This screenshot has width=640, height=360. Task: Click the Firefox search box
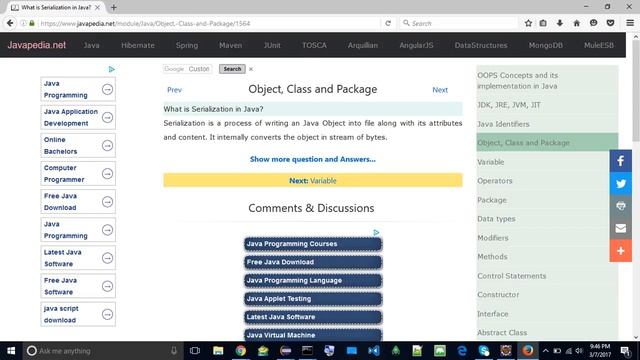458,23
